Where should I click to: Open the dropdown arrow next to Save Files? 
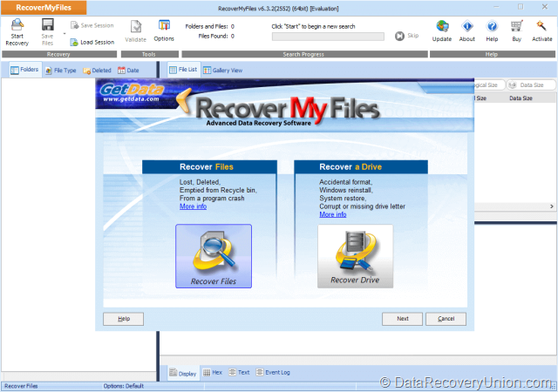coord(65,34)
